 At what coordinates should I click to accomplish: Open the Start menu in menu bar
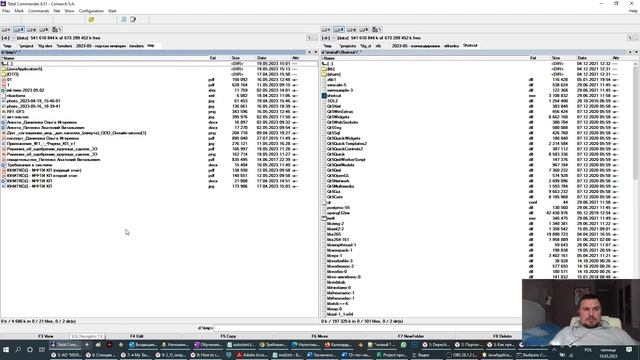pyautogui.click(x=112, y=11)
